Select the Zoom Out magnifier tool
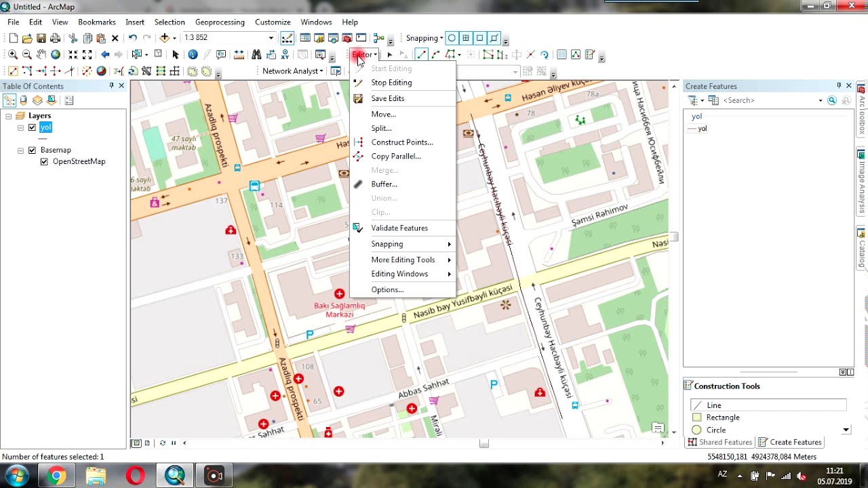The height and width of the screenshot is (488, 868). click(x=27, y=54)
